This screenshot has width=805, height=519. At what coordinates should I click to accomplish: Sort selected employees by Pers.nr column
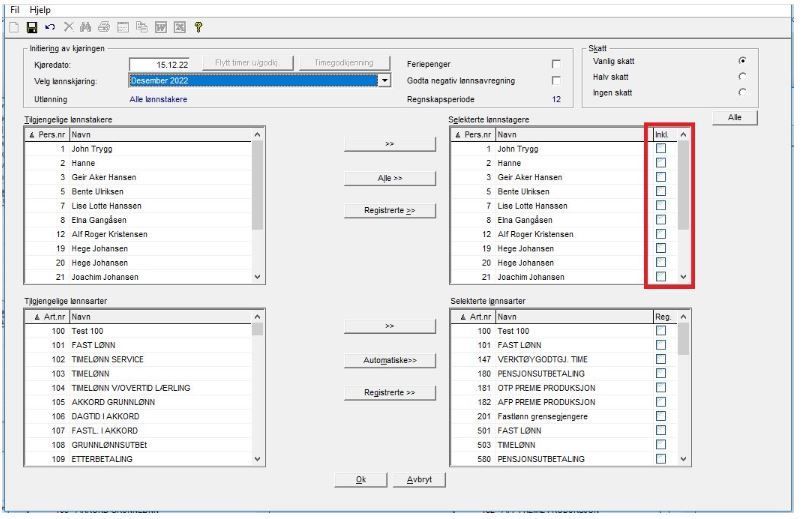[472, 134]
